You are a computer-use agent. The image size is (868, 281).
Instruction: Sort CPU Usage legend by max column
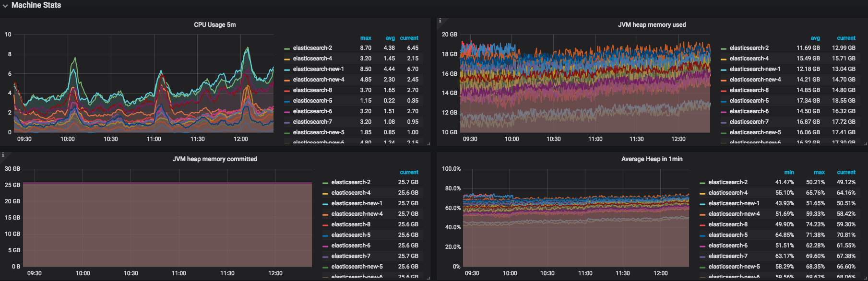point(366,38)
